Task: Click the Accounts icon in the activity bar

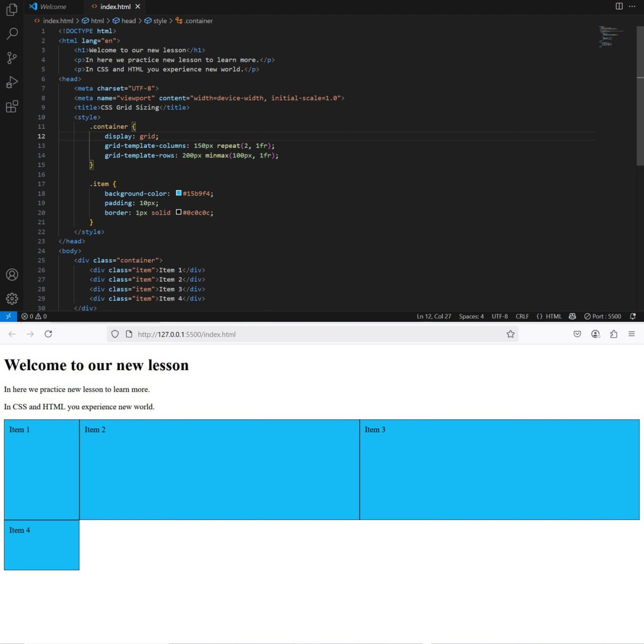Action: tap(12, 274)
